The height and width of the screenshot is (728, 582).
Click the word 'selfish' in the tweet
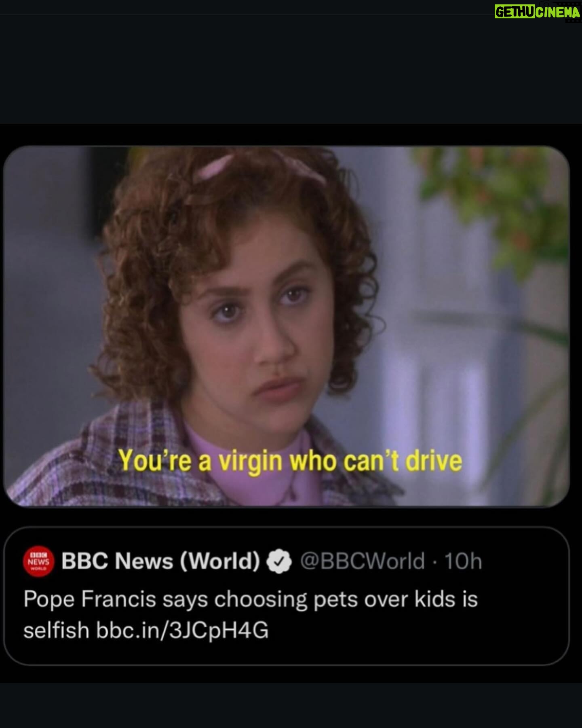(56, 630)
